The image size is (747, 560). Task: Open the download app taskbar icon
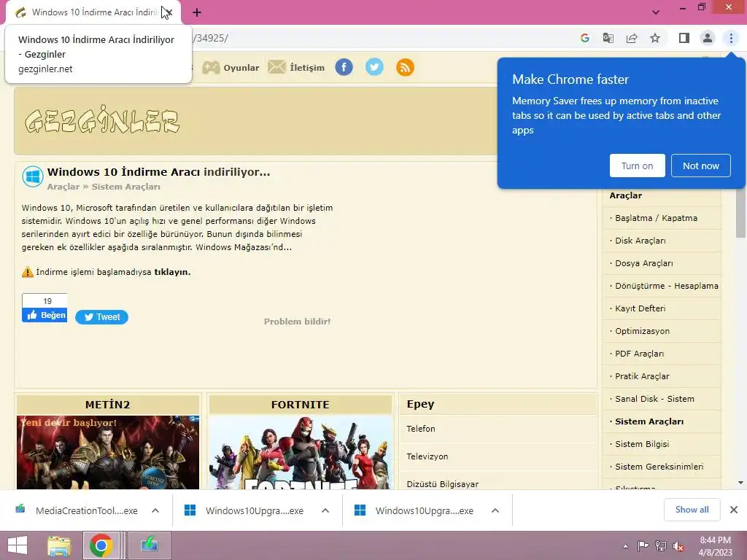coord(150,545)
